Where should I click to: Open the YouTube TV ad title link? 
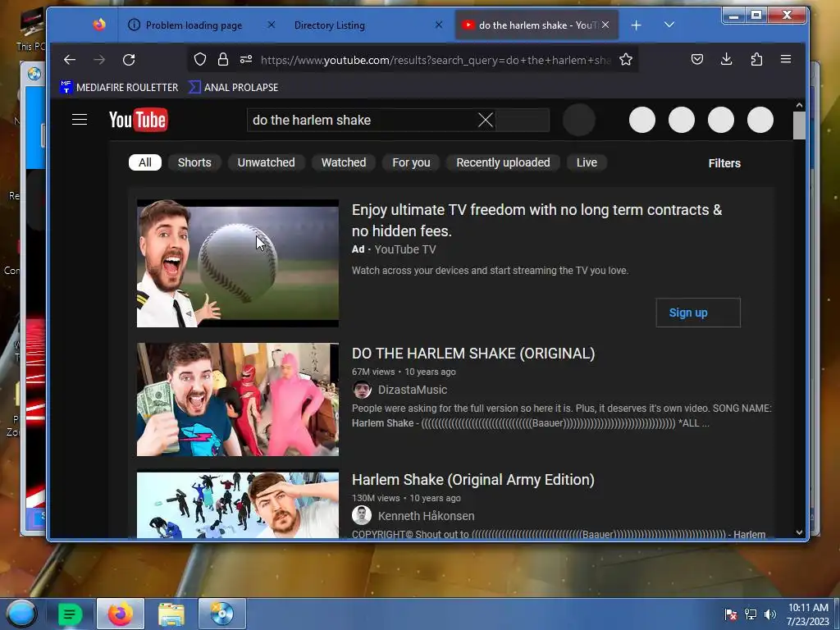click(536, 220)
